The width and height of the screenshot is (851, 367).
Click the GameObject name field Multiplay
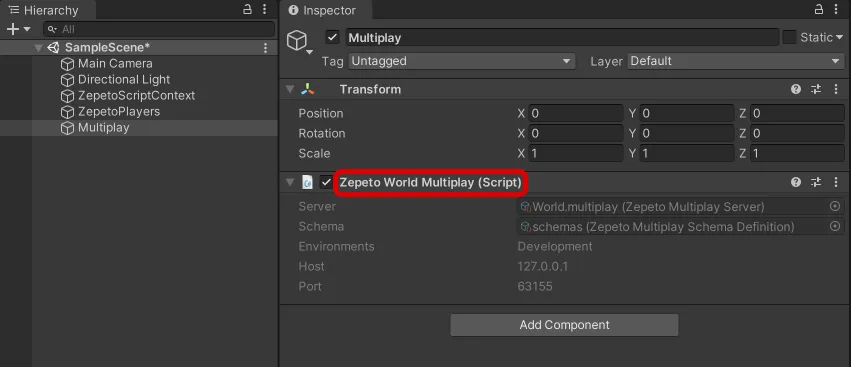pyautogui.click(x=562, y=37)
